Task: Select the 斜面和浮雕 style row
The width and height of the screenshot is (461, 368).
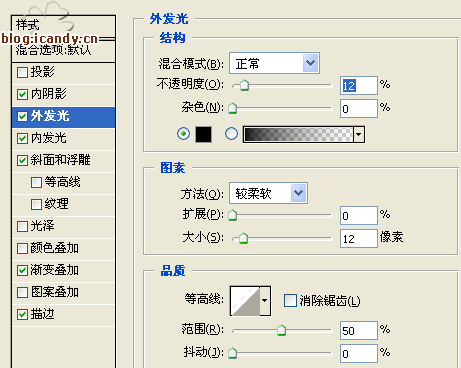Action: click(63, 160)
